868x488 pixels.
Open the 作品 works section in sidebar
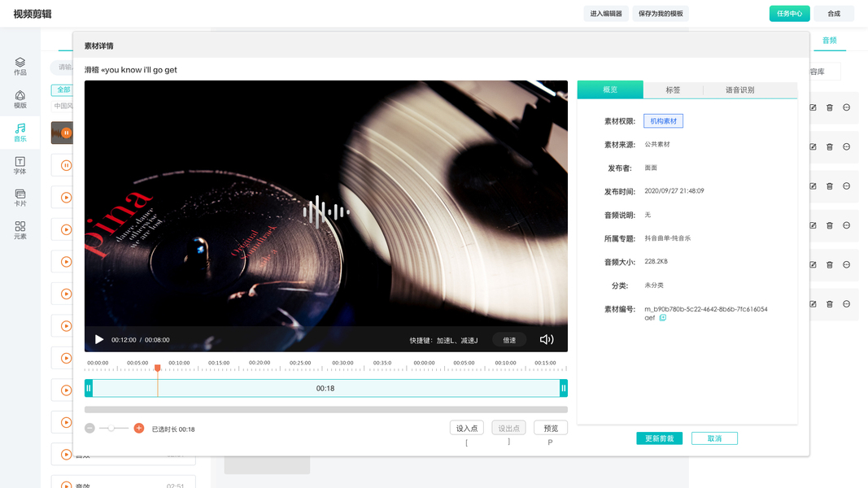click(x=20, y=67)
